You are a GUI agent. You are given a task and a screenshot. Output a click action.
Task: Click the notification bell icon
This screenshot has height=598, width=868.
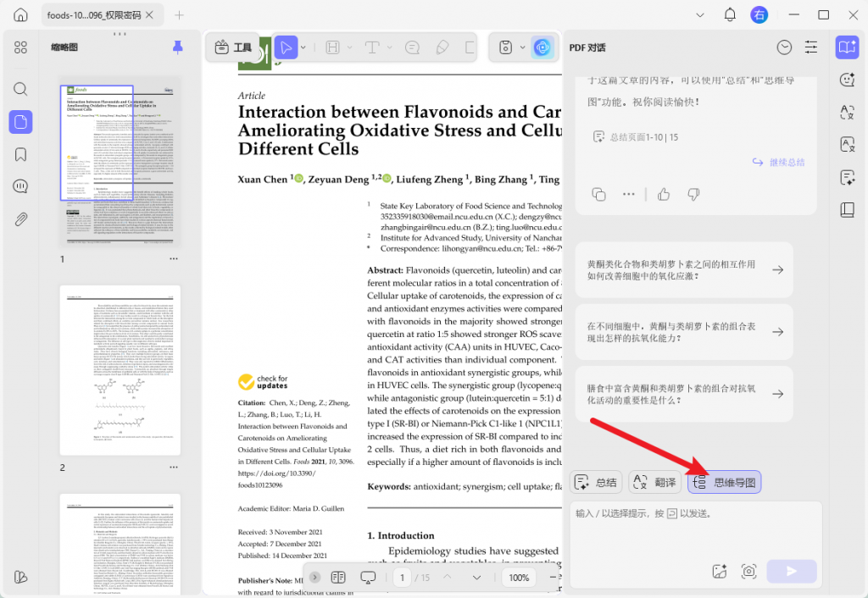730,15
